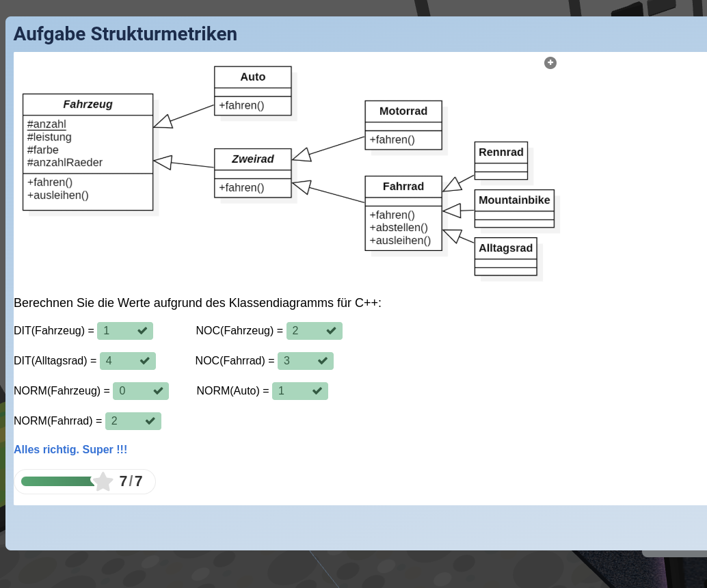Image resolution: width=707 pixels, height=588 pixels.
Task: Click the checkmark next to NOC(Fahrzeug) value
Action: pos(332,330)
